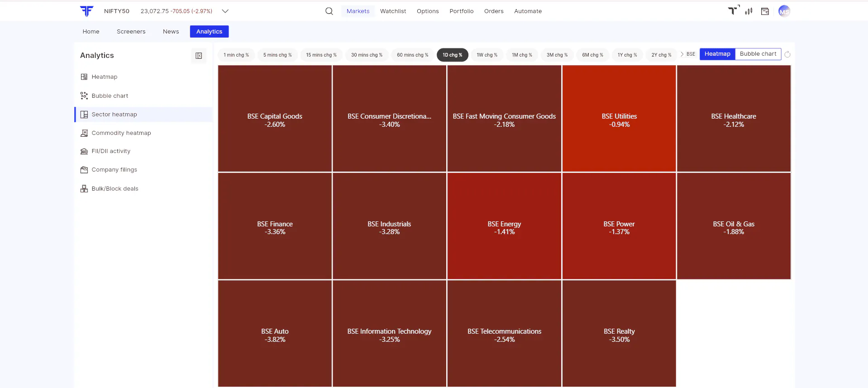Select the 2Y chg % chip
The width and height of the screenshot is (868, 388).
(662, 55)
